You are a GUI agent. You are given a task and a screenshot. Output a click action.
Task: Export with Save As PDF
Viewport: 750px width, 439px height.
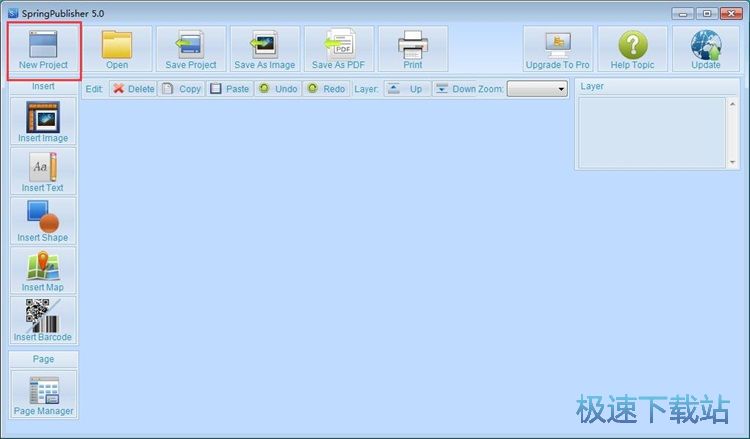click(339, 49)
